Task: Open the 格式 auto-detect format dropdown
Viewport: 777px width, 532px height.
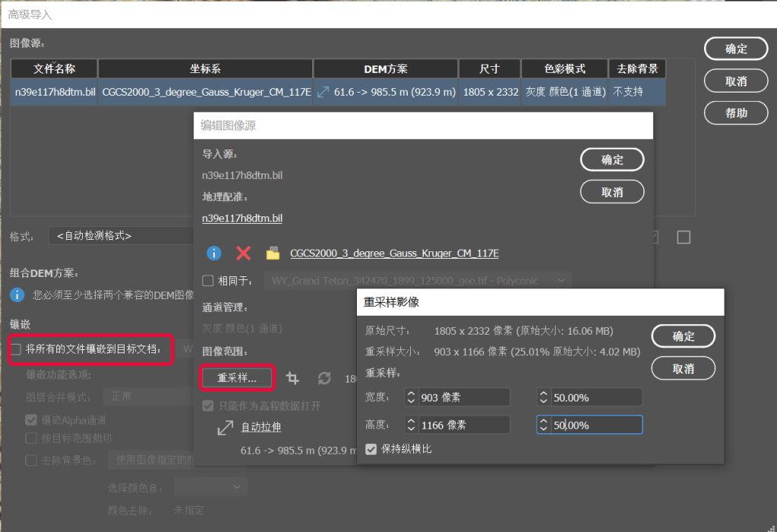Action: 122,236
